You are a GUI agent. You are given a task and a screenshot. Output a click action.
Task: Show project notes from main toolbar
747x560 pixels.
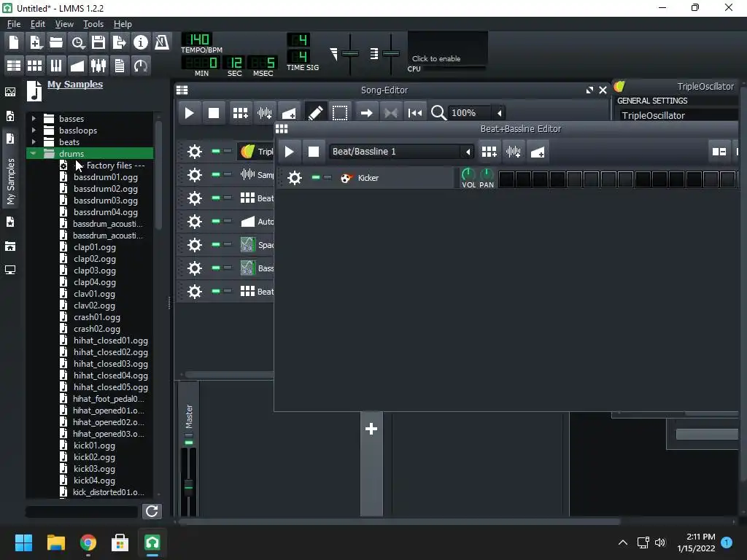click(120, 65)
